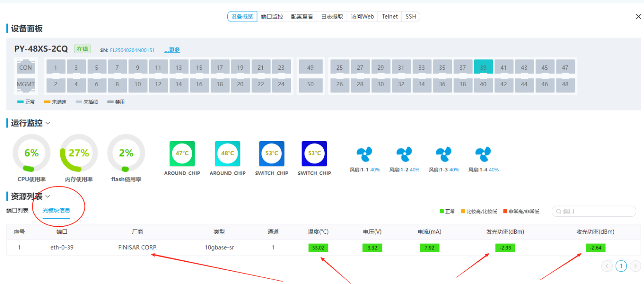Image resolution: width=644 pixels, height=284 pixels.
Task: Click the search magnifier icon in port field
Action: (559, 211)
